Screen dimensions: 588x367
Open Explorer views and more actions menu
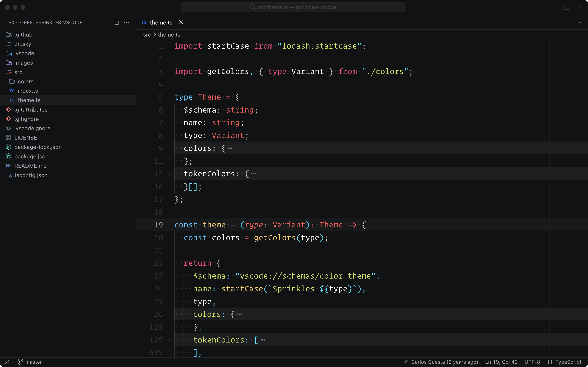tap(126, 22)
